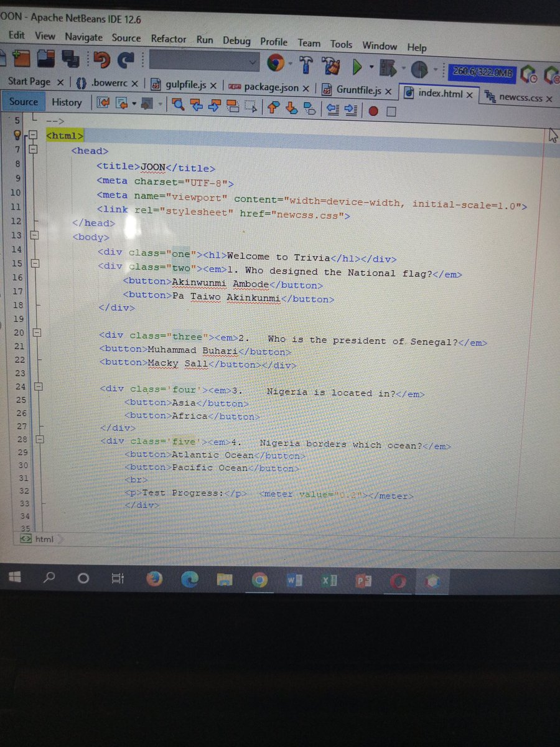Go to Previous Bookmark icon
The image size is (560, 747).
[x=273, y=108]
